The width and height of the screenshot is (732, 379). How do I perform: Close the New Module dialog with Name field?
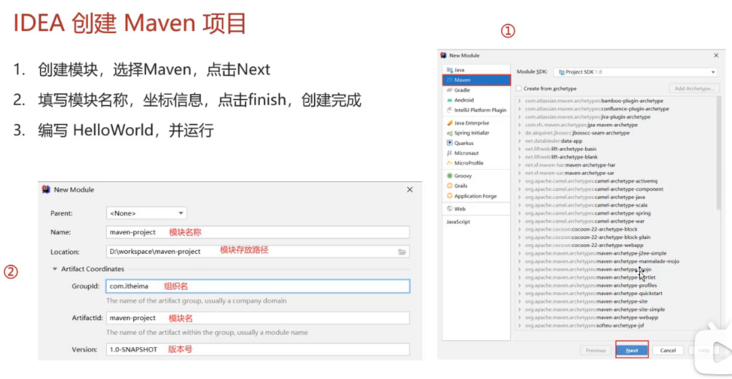pyautogui.click(x=409, y=190)
